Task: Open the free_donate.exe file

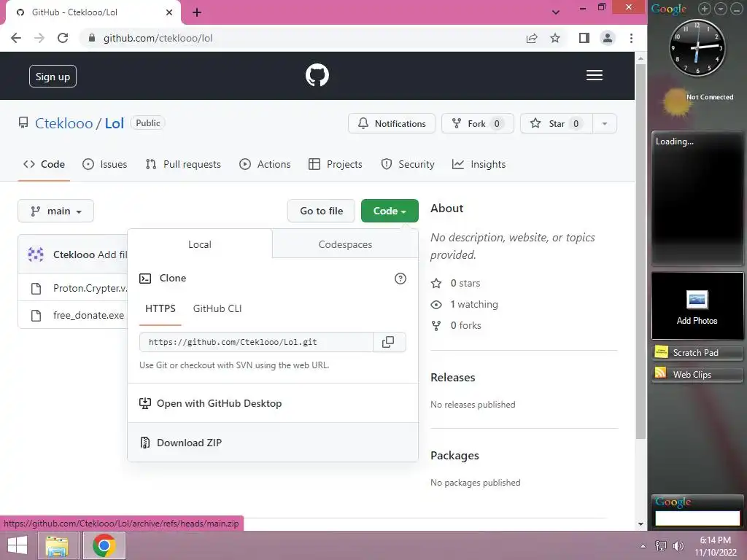Action: coord(88,315)
